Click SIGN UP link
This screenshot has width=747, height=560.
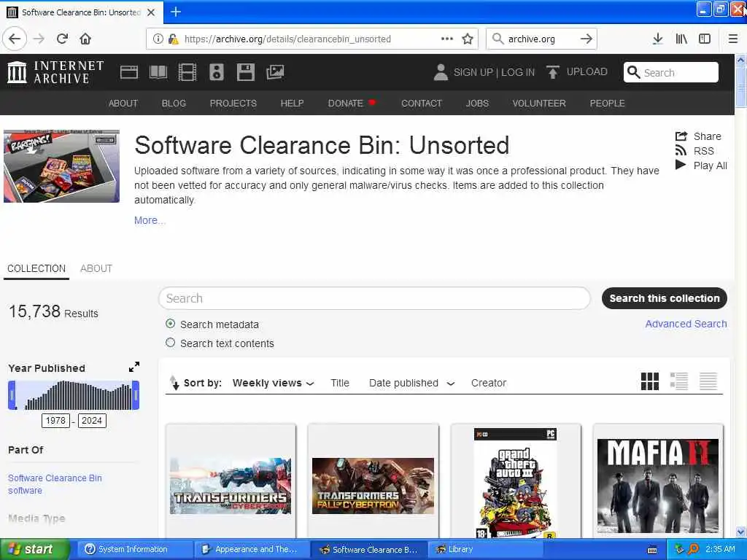pyautogui.click(x=473, y=72)
